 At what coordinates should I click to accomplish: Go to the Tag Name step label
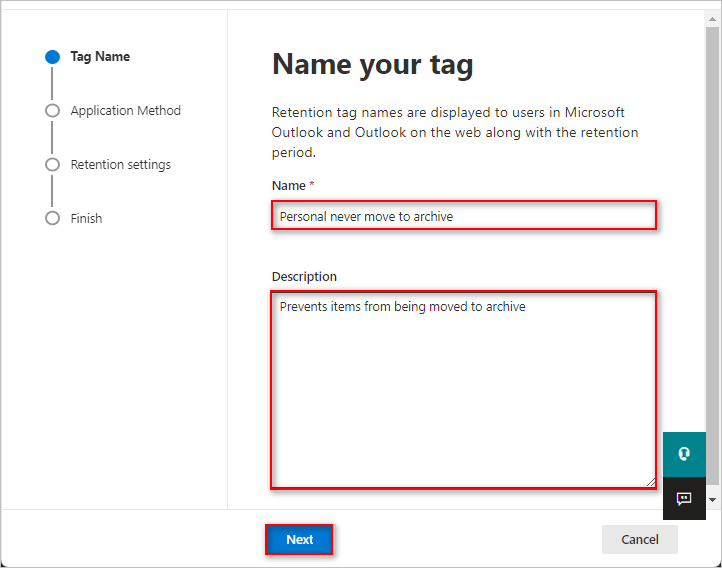tap(100, 57)
